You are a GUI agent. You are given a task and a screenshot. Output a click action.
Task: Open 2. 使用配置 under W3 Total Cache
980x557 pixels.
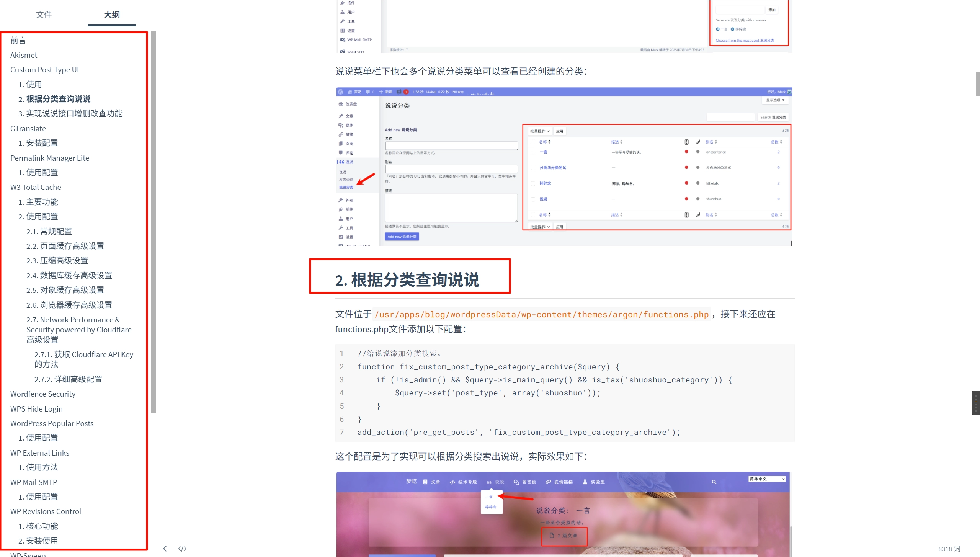point(38,216)
